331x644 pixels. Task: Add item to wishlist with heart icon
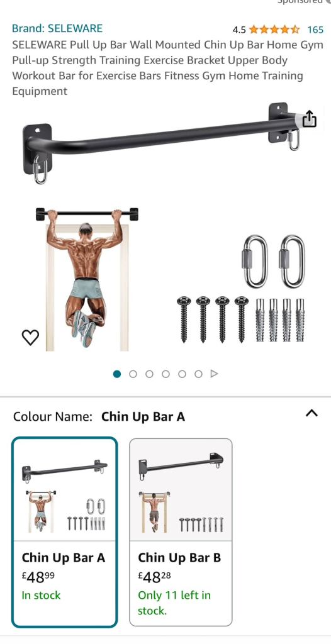coord(30,337)
